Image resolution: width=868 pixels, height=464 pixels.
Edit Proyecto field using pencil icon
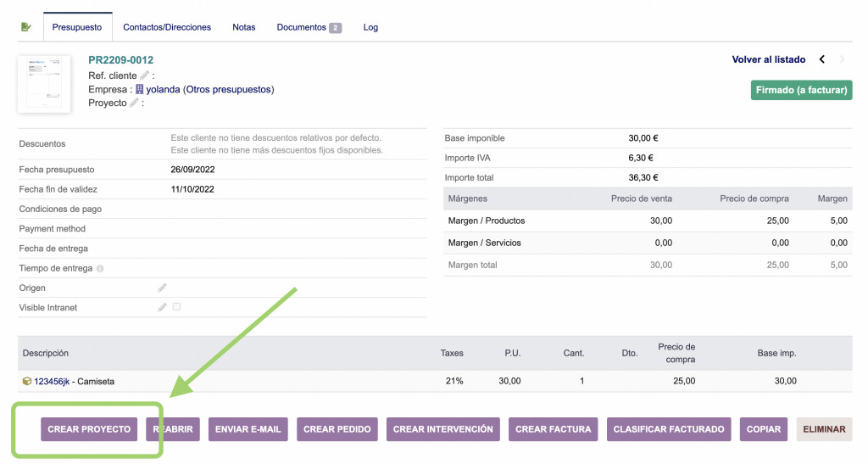pyautogui.click(x=134, y=103)
